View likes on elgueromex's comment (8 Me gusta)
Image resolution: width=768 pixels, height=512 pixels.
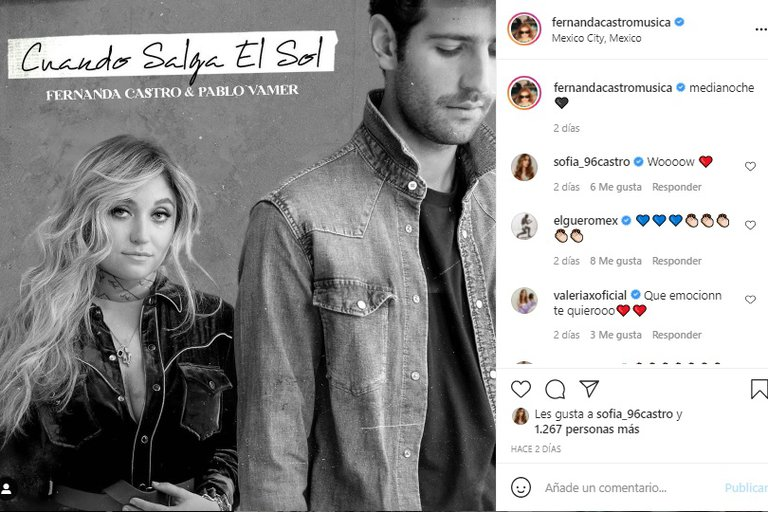[616, 261]
